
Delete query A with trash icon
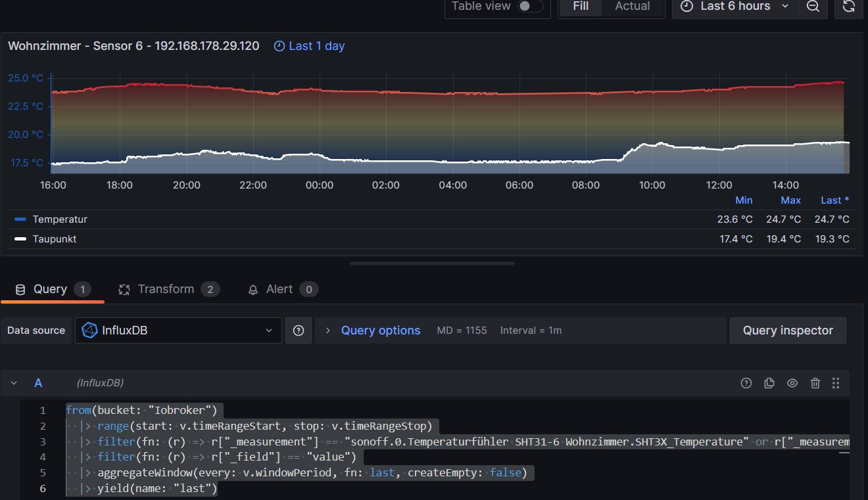coord(815,383)
